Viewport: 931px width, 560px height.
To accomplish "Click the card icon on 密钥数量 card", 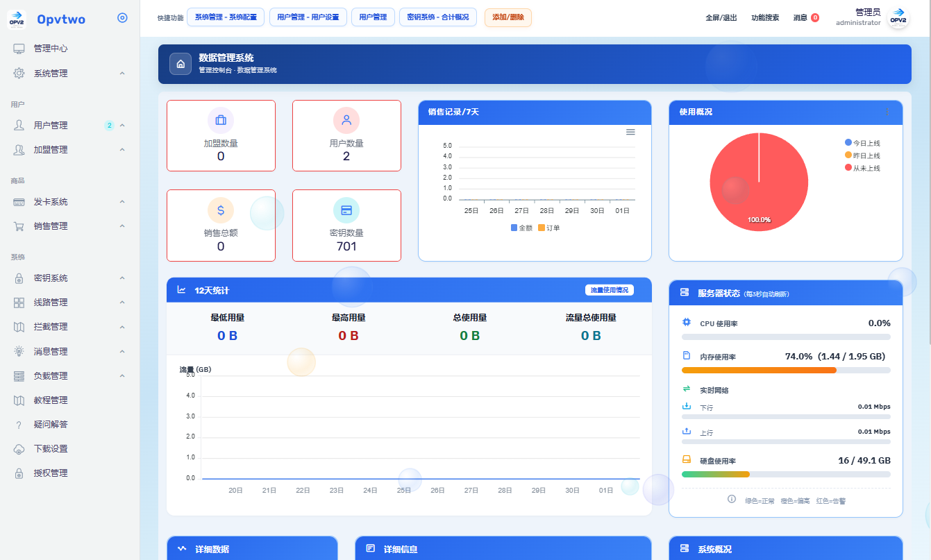I will (346, 210).
